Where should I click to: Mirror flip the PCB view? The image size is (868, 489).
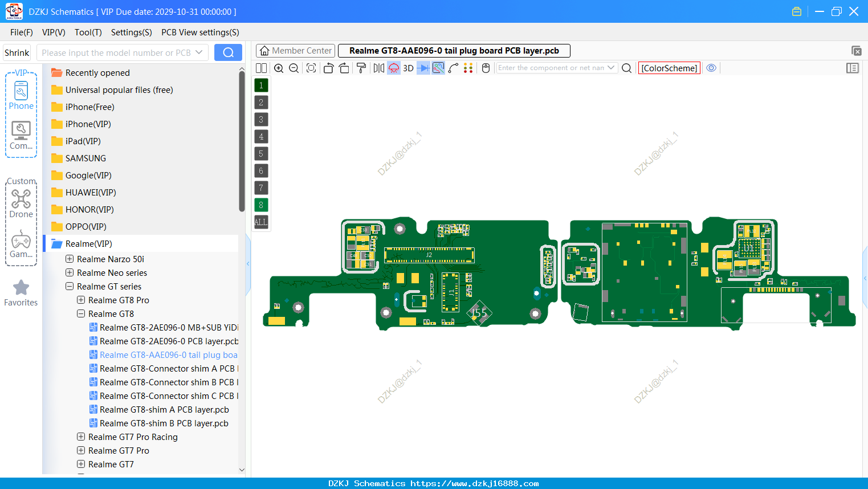click(x=379, y=68)
